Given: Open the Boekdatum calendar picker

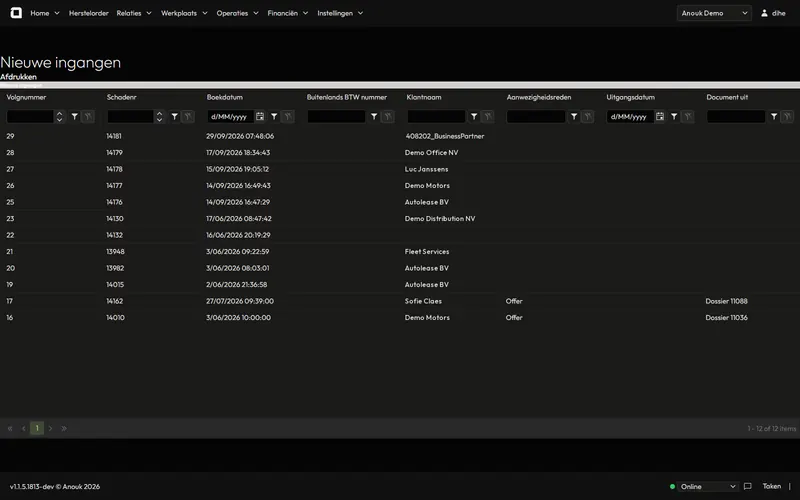Looking at the screenshot, I should [x=260, y=117].
